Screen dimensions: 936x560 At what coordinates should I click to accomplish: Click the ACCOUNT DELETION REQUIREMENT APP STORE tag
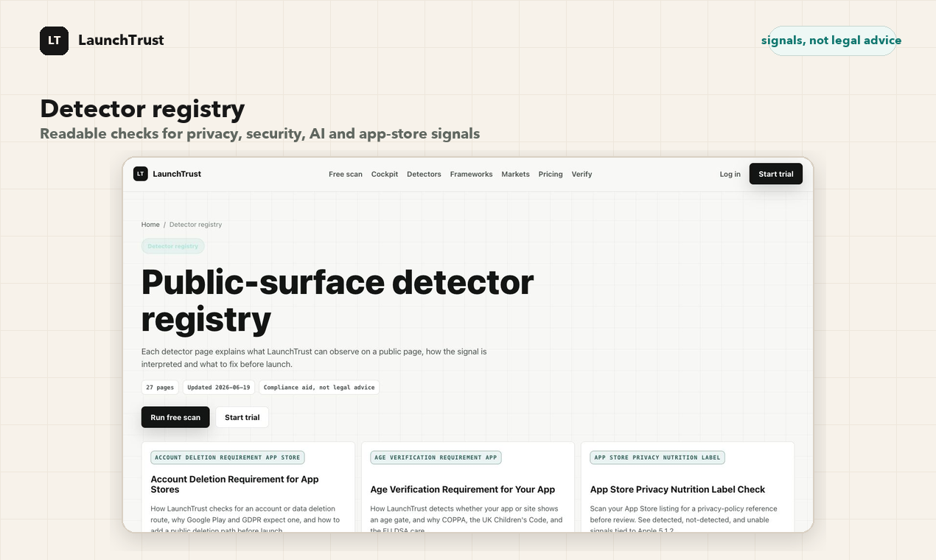228,458
